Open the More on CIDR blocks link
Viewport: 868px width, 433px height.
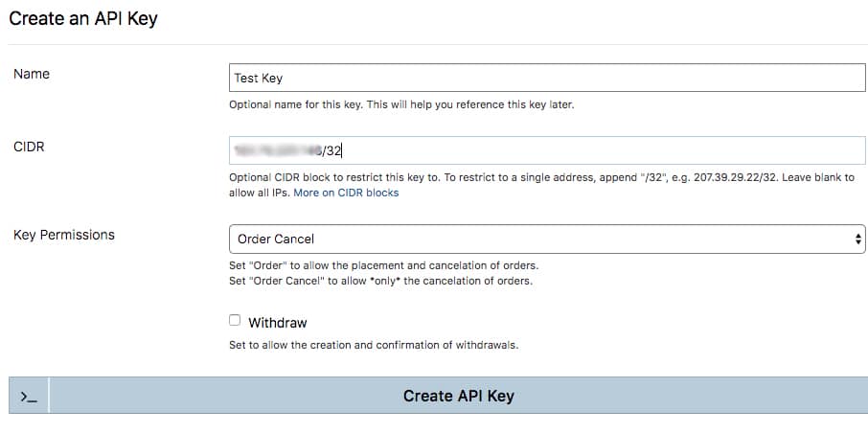(x=346, y=193)
